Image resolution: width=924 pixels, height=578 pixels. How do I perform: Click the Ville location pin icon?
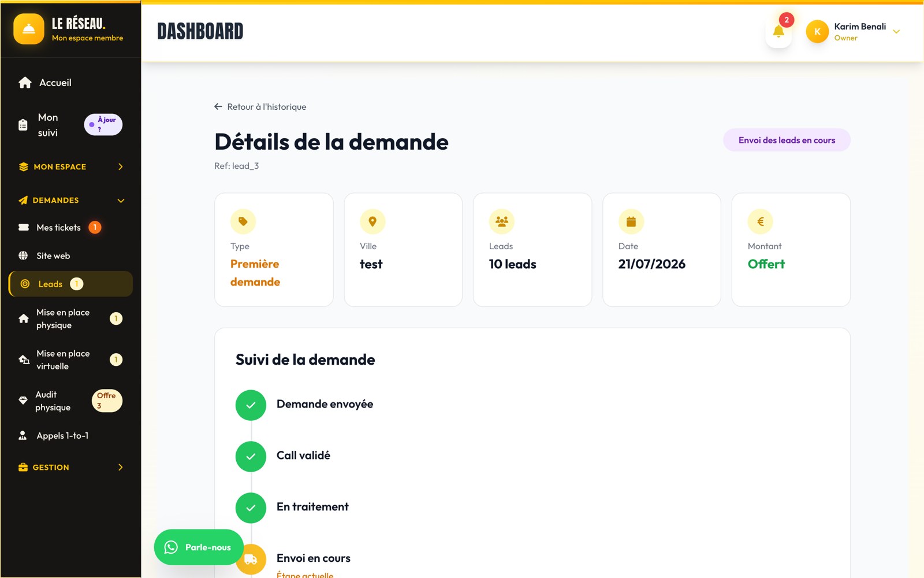pos(372,221)
